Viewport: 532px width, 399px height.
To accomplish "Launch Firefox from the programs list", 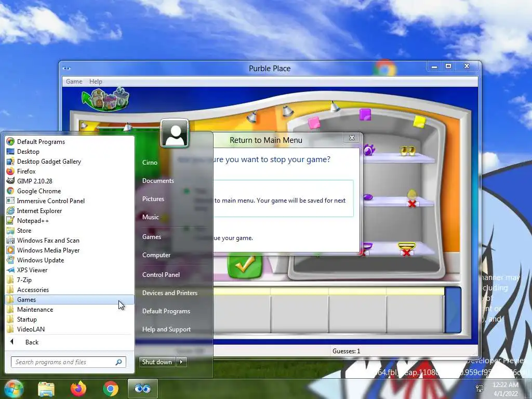I will pos(70,171).
